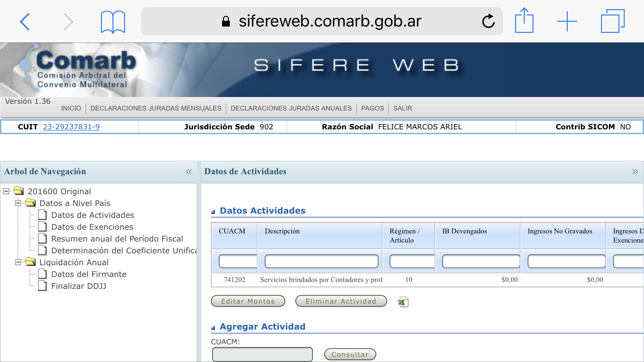The height and width of the screenshot is (362, 644).
Task: Open Declaraciones Juradas Mensuales menu
Action: coord(155,108)
